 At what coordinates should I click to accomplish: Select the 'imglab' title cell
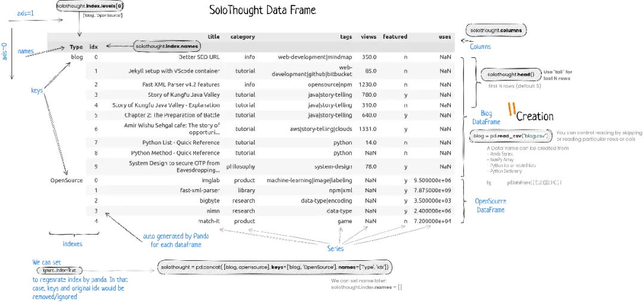(211, 180)
